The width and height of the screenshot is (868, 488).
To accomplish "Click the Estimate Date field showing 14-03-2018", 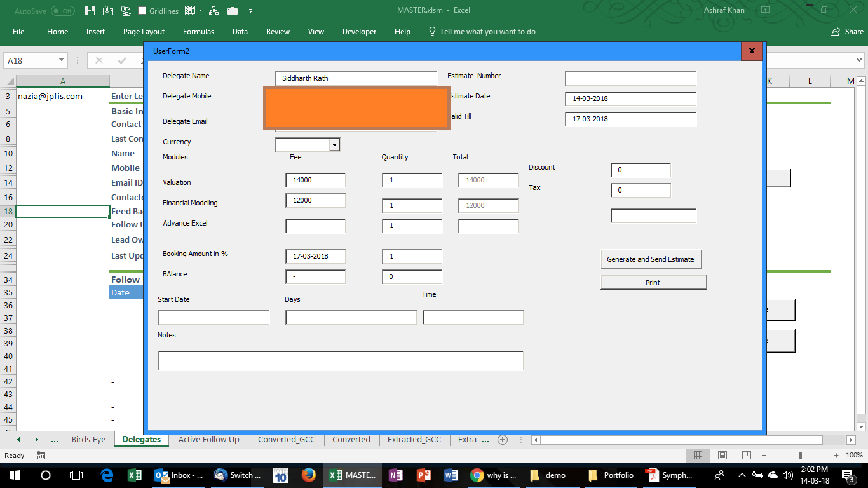I will [630, 98].
